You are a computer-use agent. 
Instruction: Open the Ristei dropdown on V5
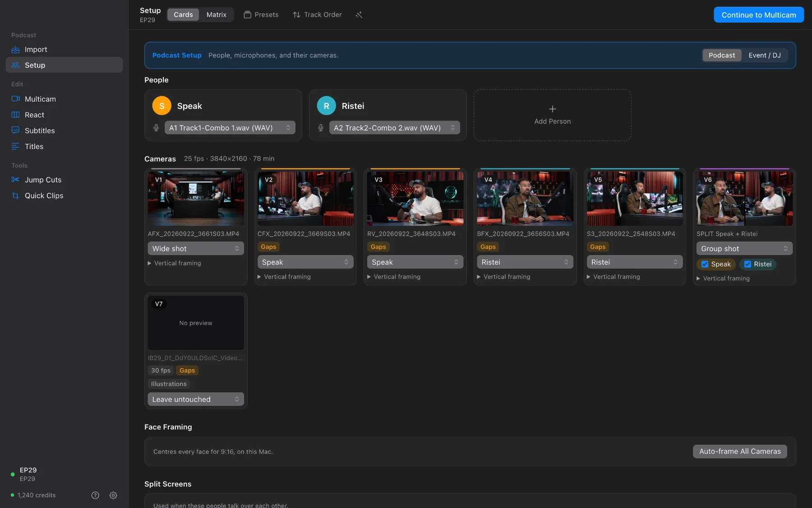point(635,262)
